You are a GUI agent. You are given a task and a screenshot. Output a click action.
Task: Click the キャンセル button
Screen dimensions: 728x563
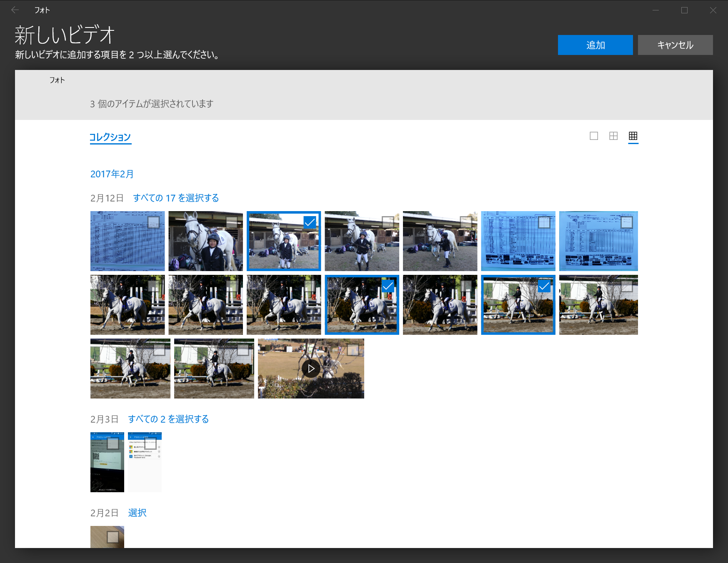pos(675,45)
